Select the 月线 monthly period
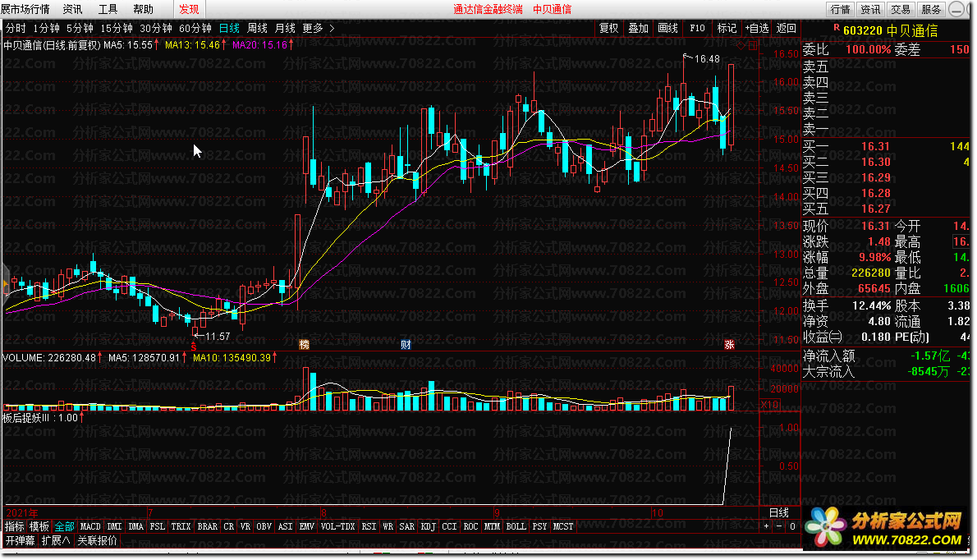977x560 pixels. point(286,28)
